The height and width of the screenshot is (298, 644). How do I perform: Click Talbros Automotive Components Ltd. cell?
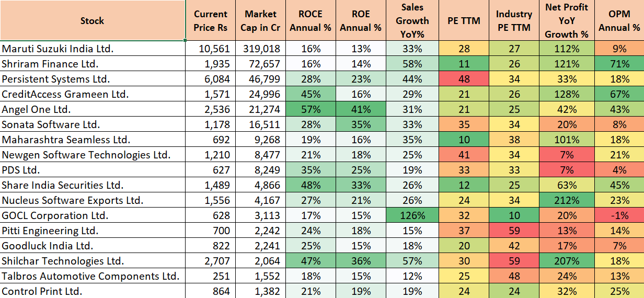click(93, 277)
